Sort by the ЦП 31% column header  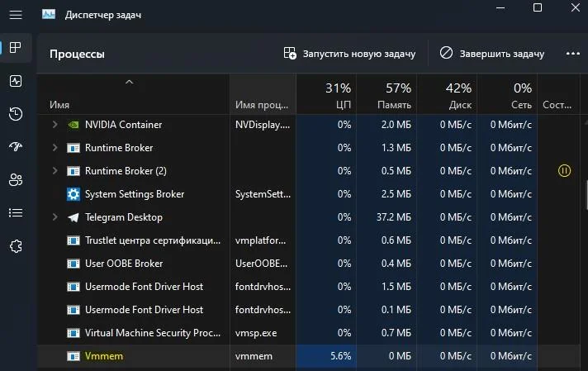pos(326,96)
